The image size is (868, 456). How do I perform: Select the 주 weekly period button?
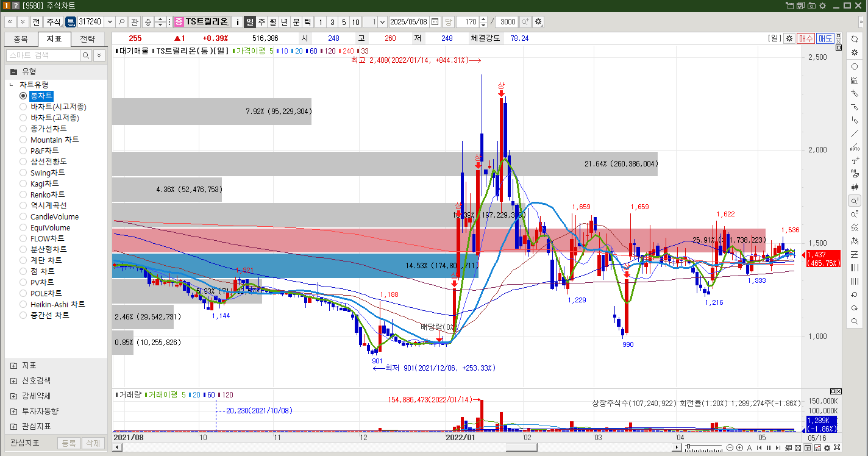pyautogui.click(x=261, y=21)
